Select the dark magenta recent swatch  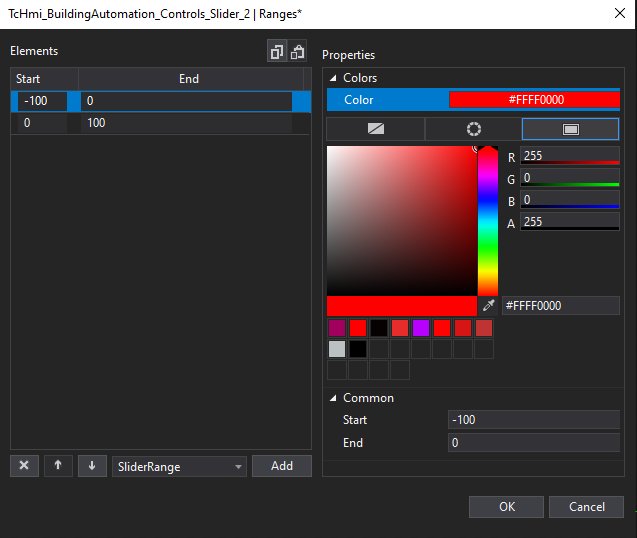click(x=337, y=328)
